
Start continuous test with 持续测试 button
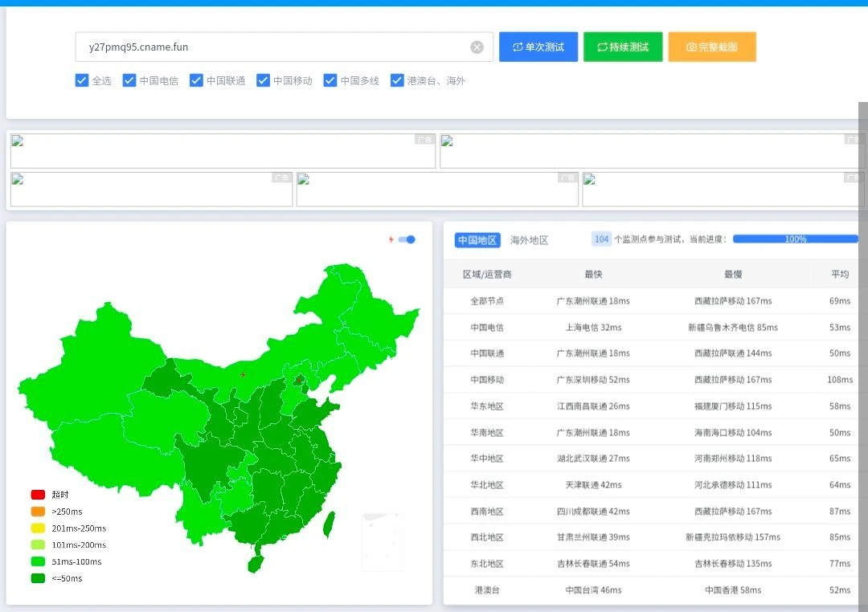[623, 47]
